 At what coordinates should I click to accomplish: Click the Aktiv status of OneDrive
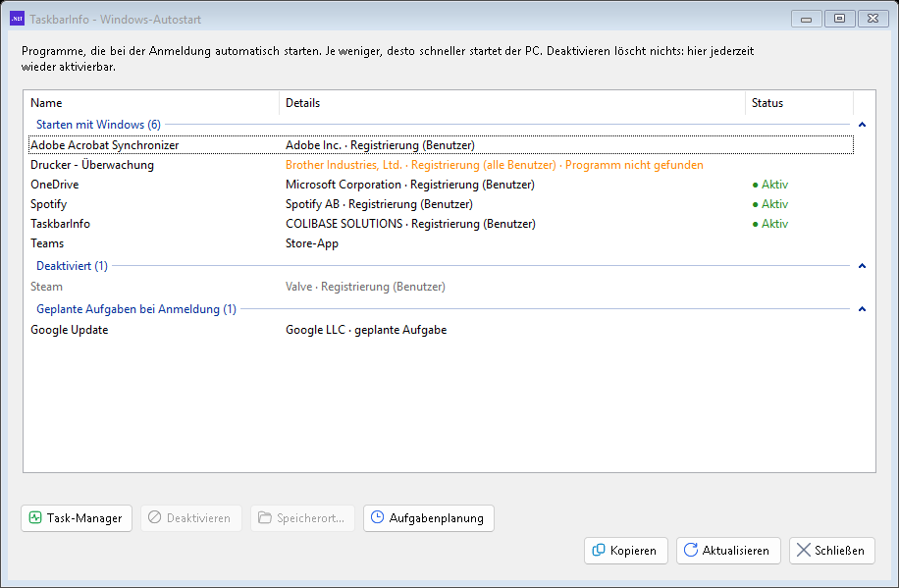click(x=770, y=185)
